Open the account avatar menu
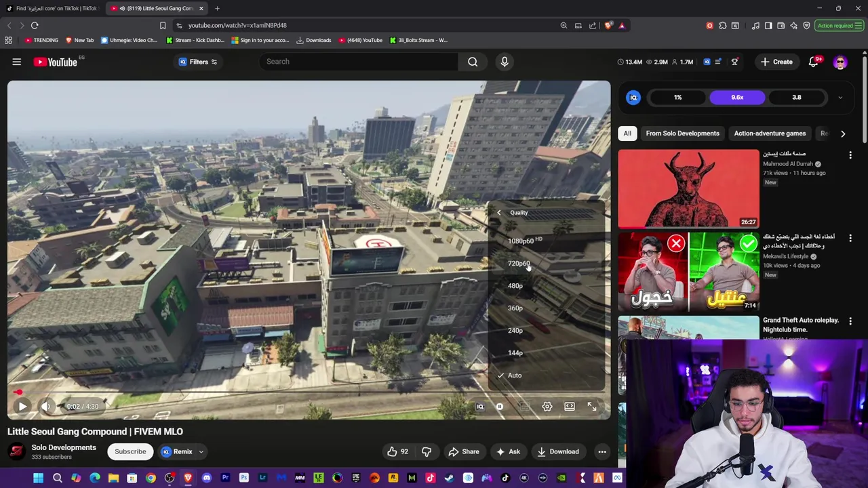 (x=840, y=62)
